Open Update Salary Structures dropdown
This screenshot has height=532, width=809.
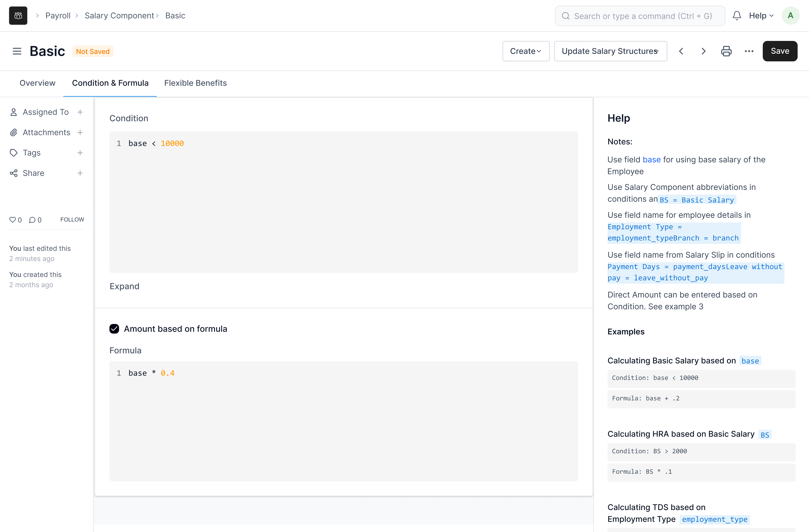(x=610, y=51)
